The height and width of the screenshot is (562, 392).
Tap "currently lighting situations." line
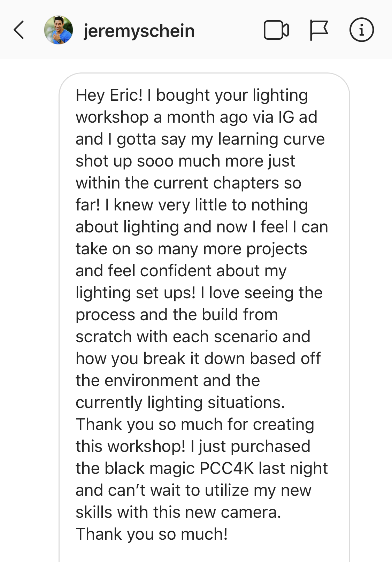click(x=180, y=403)
